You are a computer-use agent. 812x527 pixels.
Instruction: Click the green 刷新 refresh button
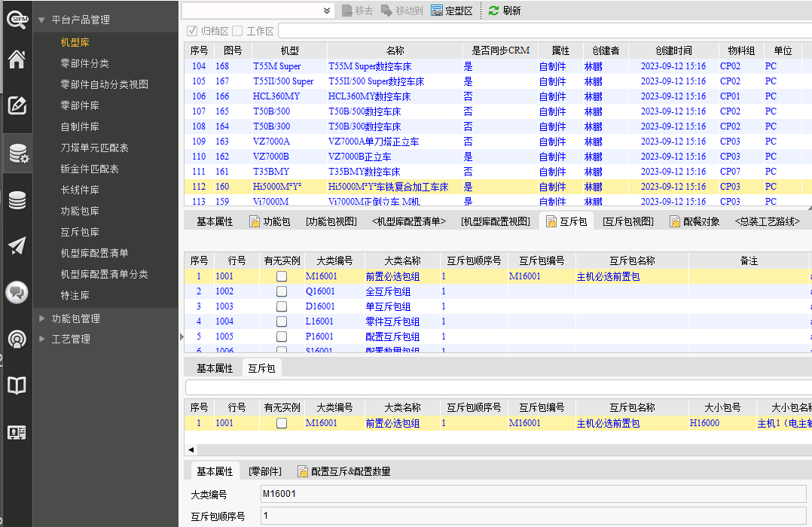(504, 11)
